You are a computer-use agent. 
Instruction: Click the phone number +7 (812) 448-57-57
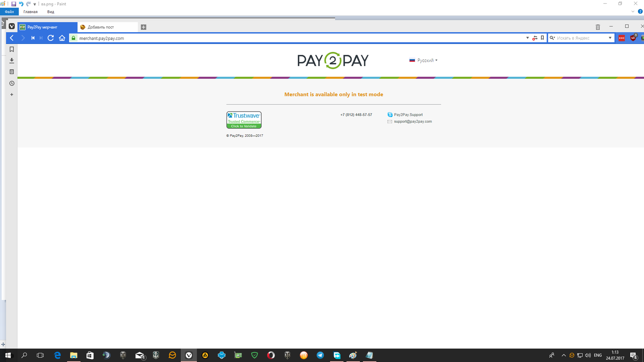pyautogui.click(x=356, y=115)
